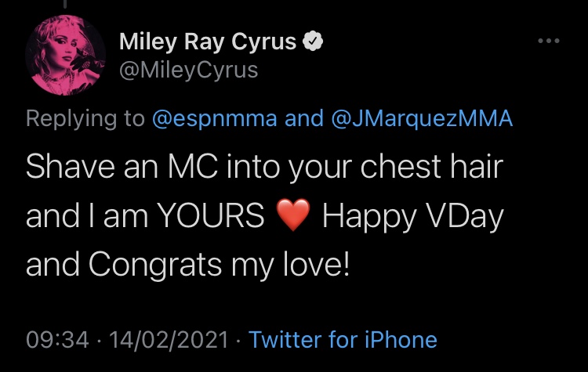Tap the thread connector line above the avatar

[x=65, y=4]
